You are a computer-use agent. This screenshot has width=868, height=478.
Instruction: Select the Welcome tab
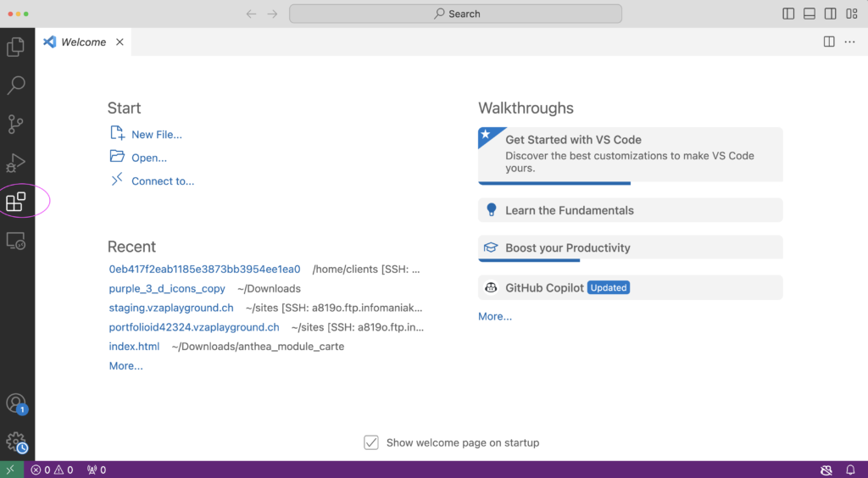(84, 42)
